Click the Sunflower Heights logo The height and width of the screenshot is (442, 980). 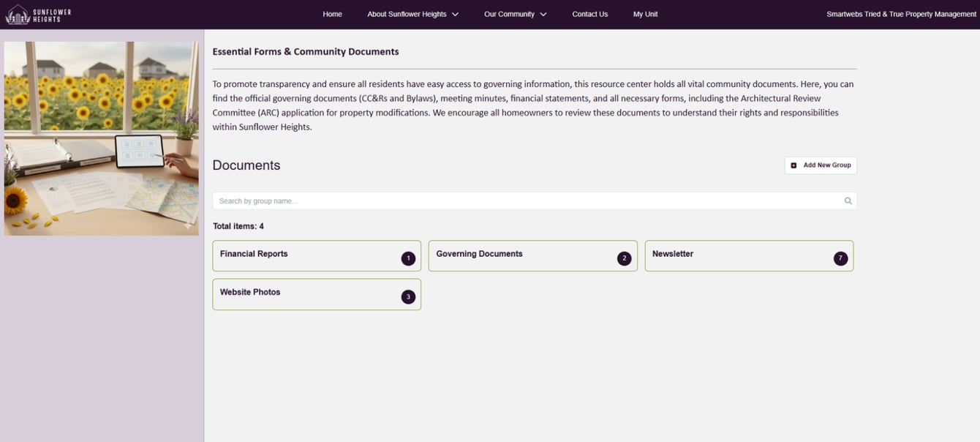click(39, 14)
